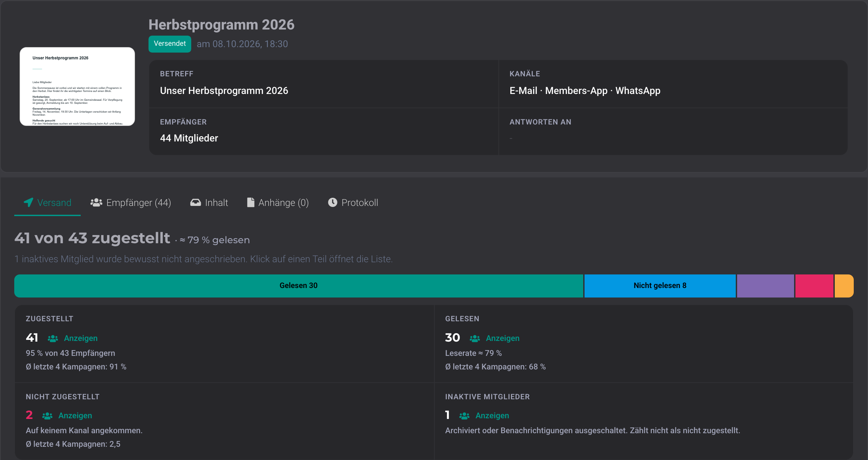Show the Anhänge (0) tab

pyautogui.click(x=278, y=203)
